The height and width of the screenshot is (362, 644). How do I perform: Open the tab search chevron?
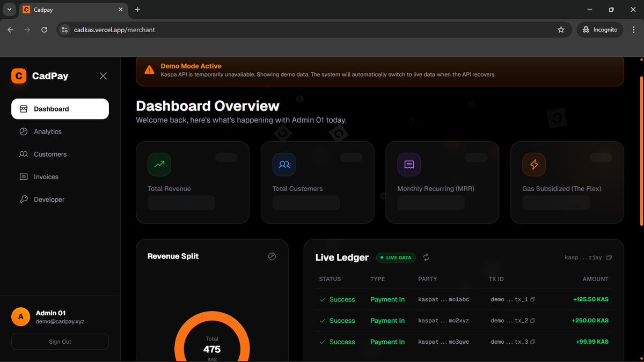9,9
